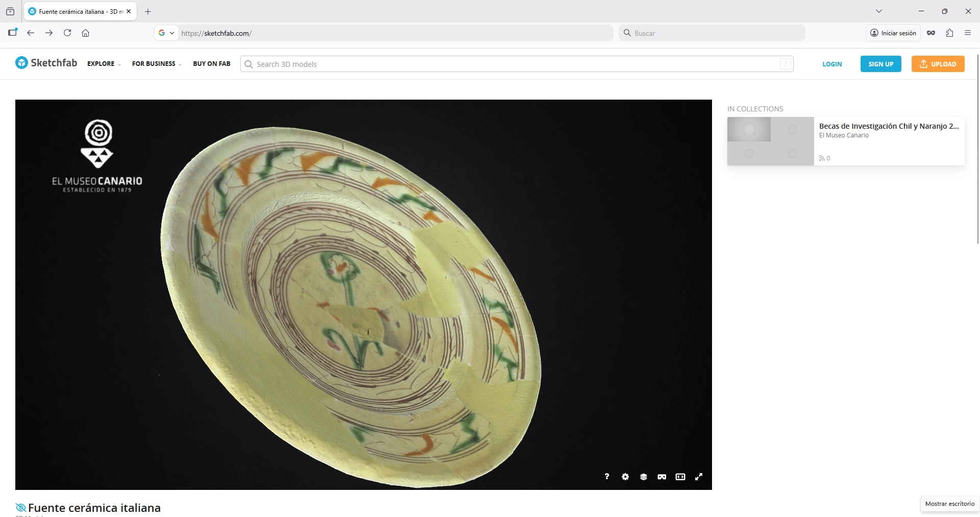Toggle fullscreen for the 3D viewer

(699, 477)
